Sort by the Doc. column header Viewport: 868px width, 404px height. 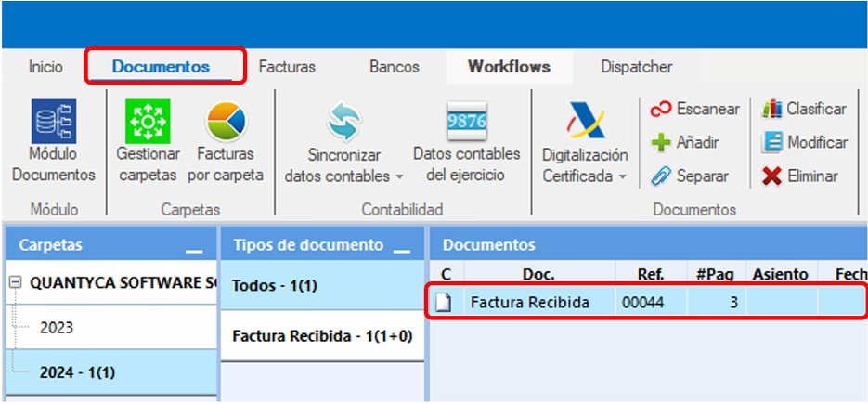[x=539, y=274]
